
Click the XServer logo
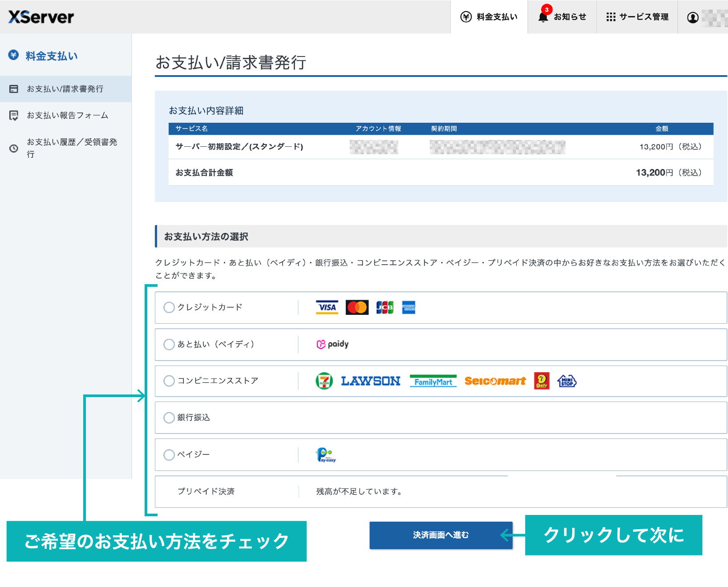pos(41,17)
